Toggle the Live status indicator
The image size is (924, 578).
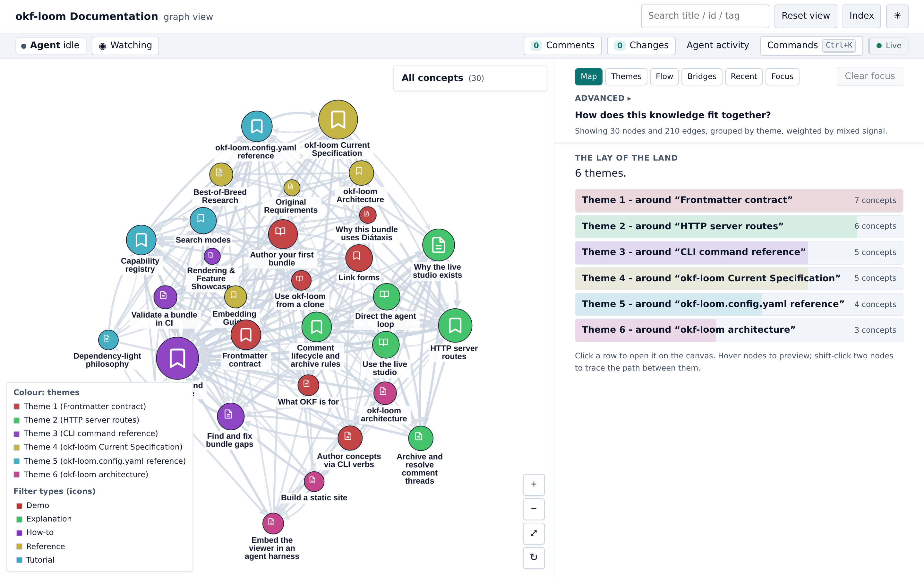[x=888, y=46]
